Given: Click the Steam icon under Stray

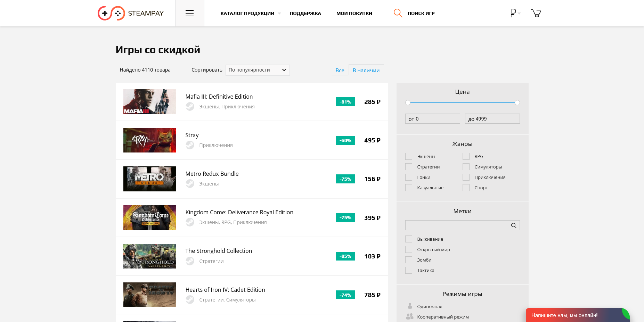Looking at the screenshot, I should 190,145.
